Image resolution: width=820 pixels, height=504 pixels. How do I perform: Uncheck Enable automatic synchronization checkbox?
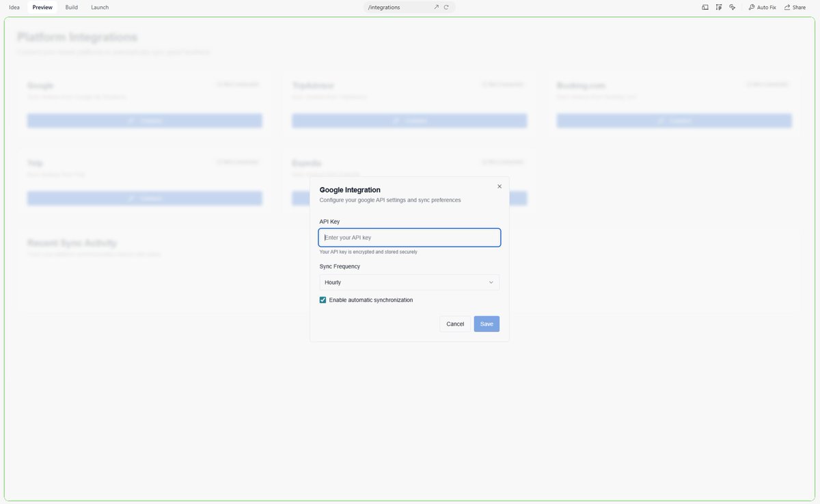[x=323, y=300]
